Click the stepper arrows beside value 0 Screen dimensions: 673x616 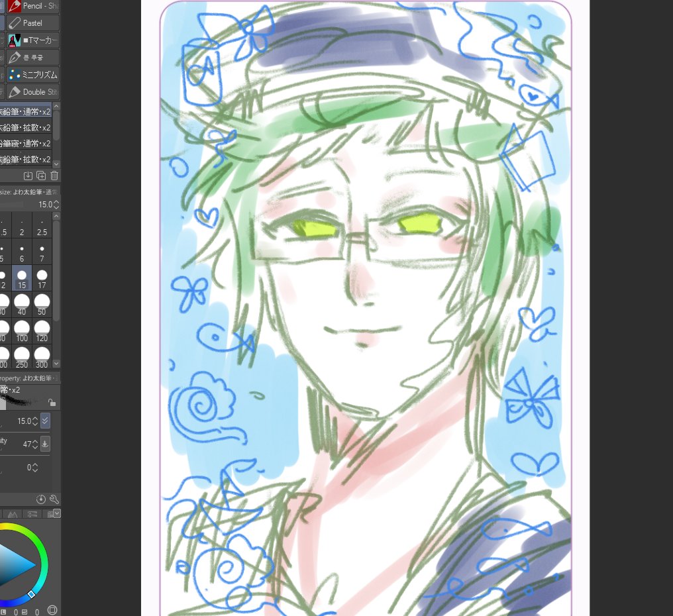[35, 468]
